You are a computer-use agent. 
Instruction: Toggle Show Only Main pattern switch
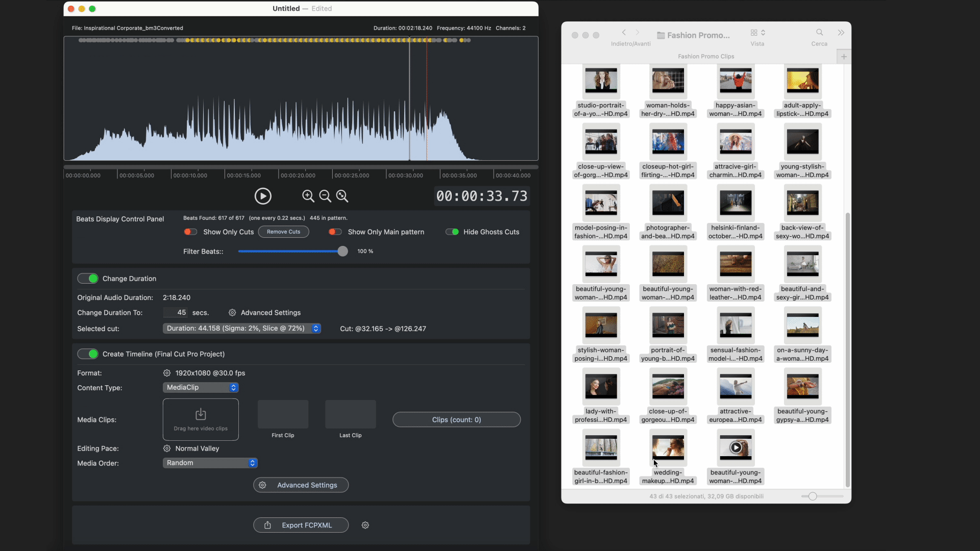335,232
